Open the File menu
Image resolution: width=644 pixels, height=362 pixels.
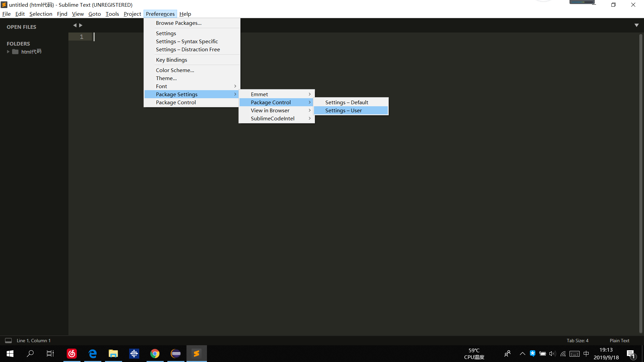[x=6, y=14]
